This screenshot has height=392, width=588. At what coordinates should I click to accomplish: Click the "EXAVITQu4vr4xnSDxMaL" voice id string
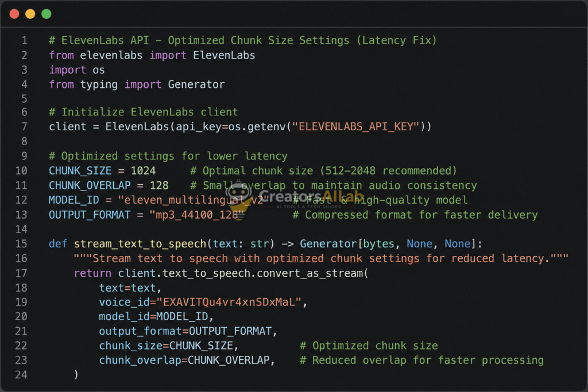[x=229, y=302]
